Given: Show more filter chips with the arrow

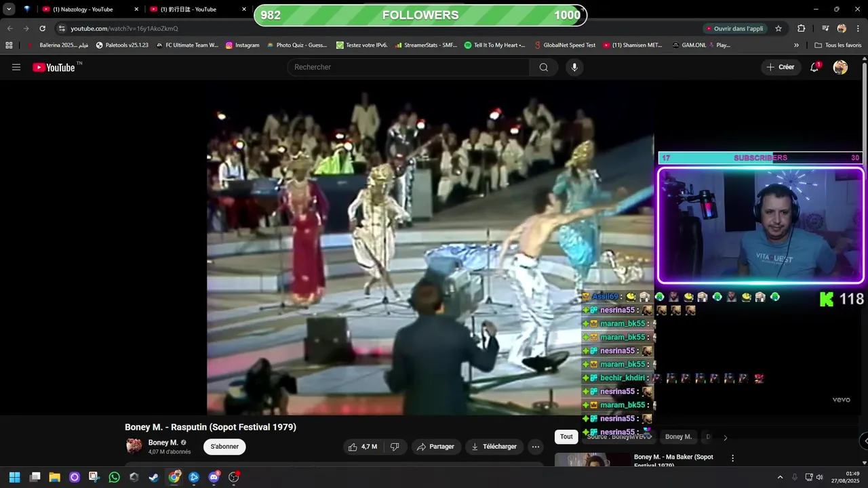Looking at the screenshot, I should [x=725, y=438].
